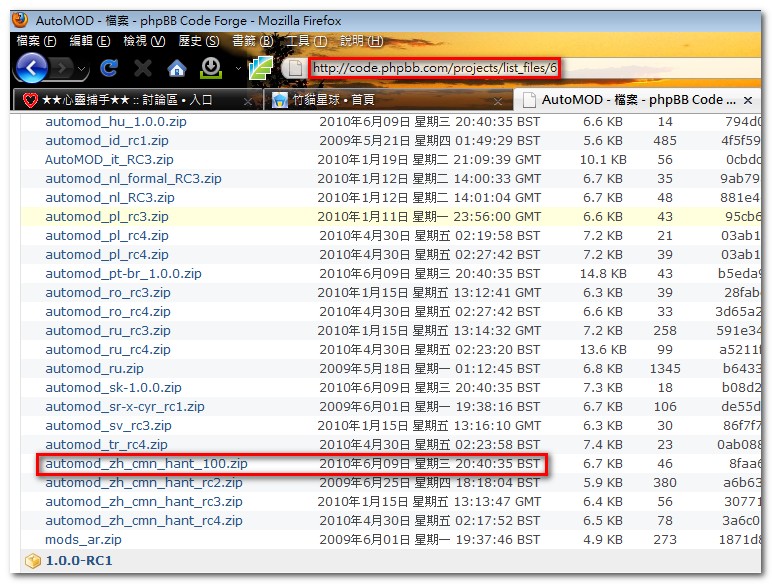This screenshot has width=772, height=584.
Task: Open the 工具 (T) menu
Action: [306, 41]
